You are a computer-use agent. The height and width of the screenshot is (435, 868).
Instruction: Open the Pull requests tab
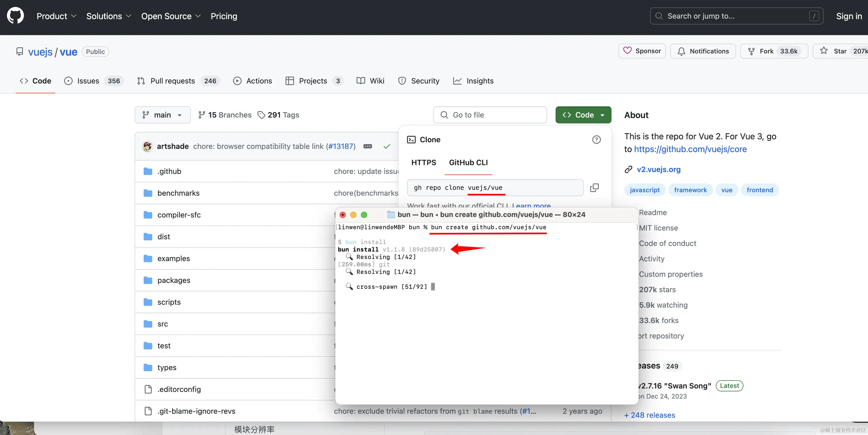coord(178,81)
